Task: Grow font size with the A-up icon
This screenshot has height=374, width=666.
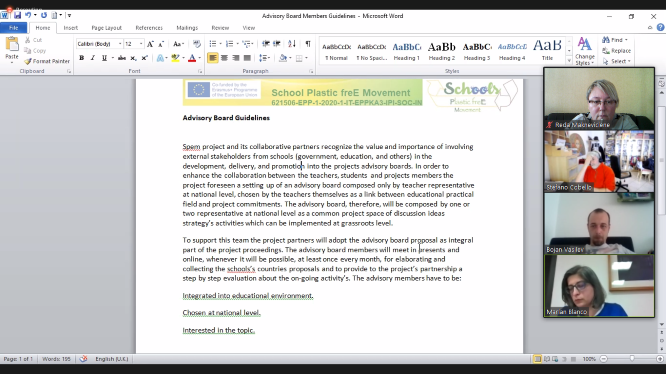Action: pyautogui.click(x=150, y=44)
